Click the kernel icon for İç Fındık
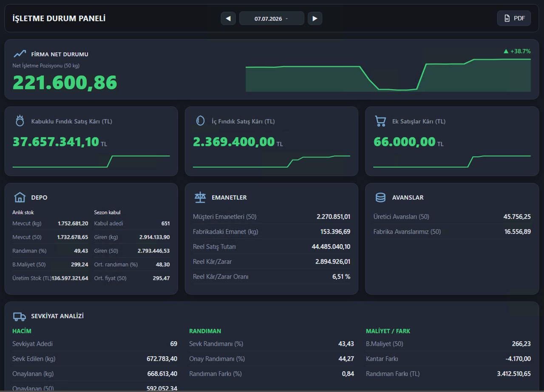Viewport: 544px width, 392px height. click(x=200, y=121)
